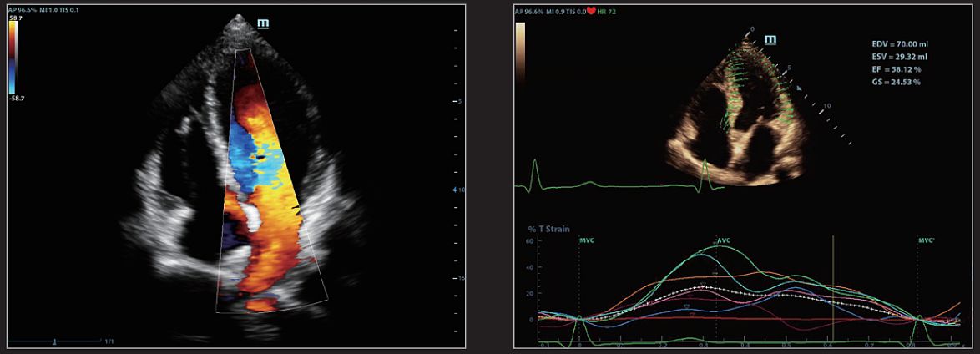Click inside the color Doppler sector box
Viewport: 980px width, 354px height.
coord(272,181)
